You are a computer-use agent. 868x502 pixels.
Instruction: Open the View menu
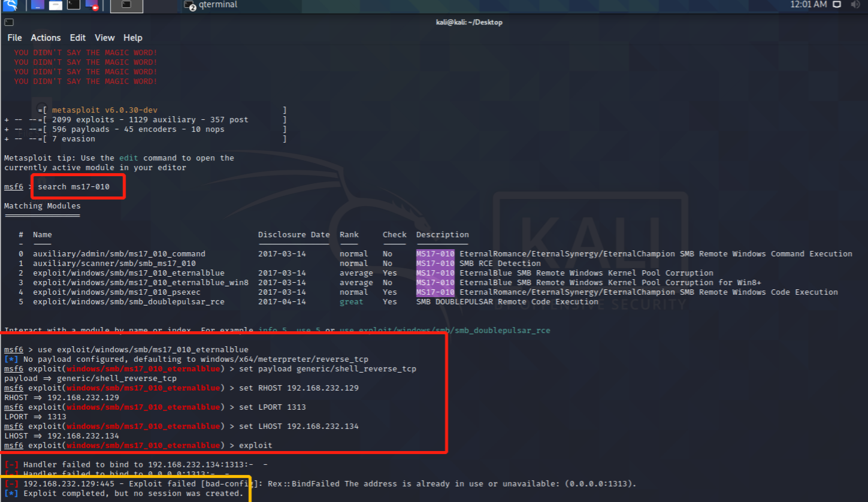click(105, 38)
